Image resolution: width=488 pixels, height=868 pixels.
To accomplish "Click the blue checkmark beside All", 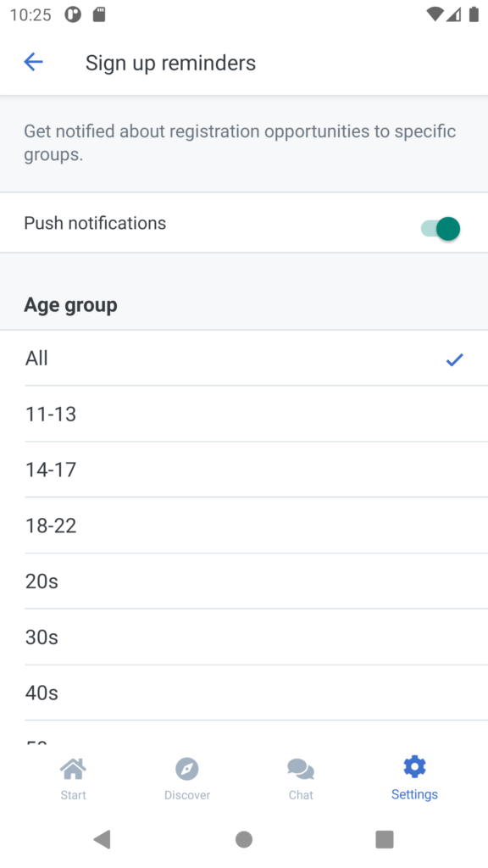I will 454,359.
